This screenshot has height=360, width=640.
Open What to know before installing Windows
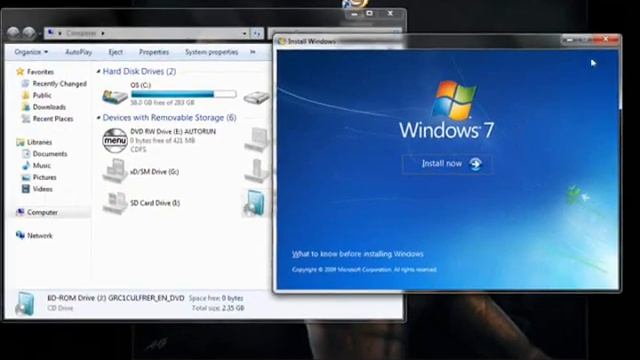[x=358, y=254]
